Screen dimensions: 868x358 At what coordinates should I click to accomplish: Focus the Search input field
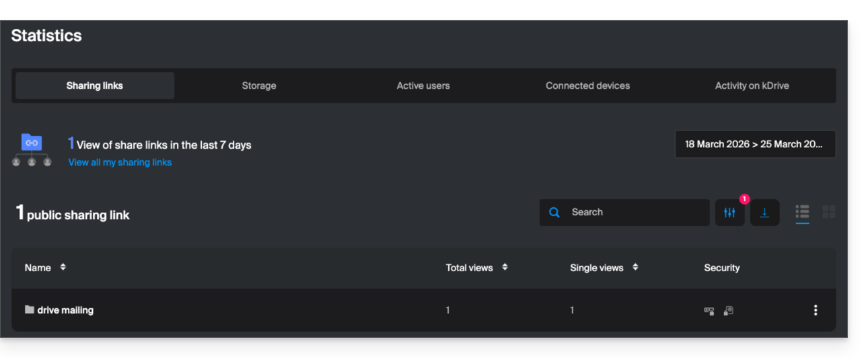tap(636, 212)
